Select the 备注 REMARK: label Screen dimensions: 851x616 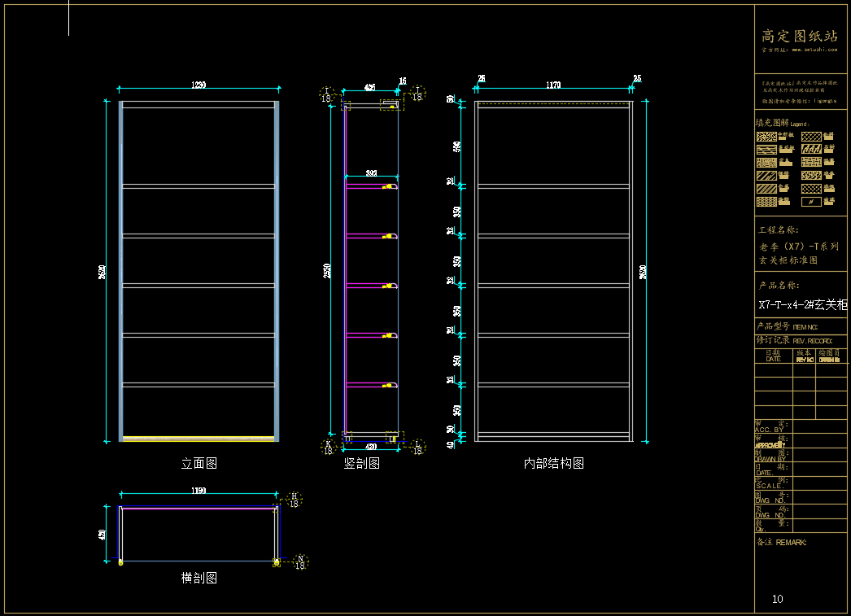(x=782, y=542)
